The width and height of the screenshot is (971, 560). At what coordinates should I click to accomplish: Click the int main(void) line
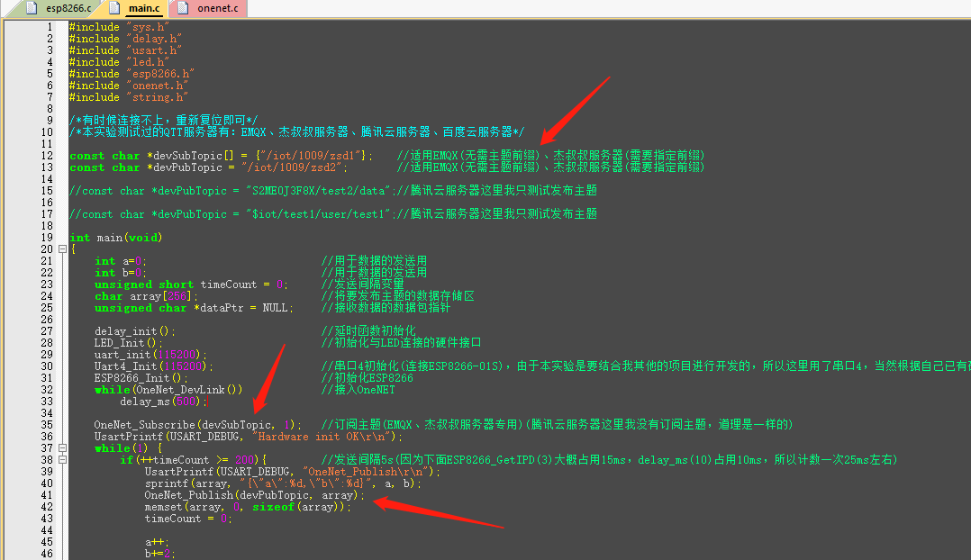tap(116, 238)
